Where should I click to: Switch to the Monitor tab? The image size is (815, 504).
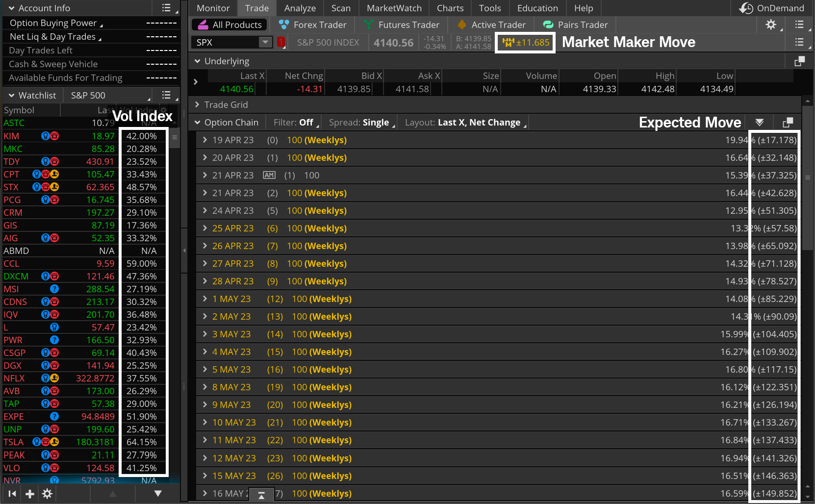coord(213,8)
